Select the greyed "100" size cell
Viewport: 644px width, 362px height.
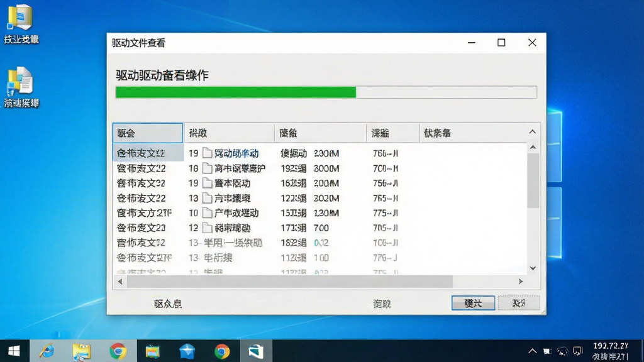[x=321, y=258]
